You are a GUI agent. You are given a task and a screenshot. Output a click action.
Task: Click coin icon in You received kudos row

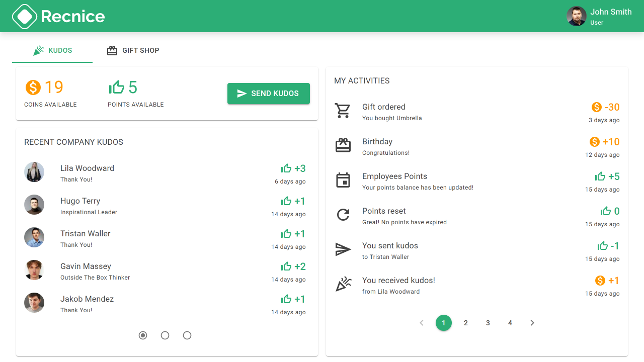coord(600,281)
